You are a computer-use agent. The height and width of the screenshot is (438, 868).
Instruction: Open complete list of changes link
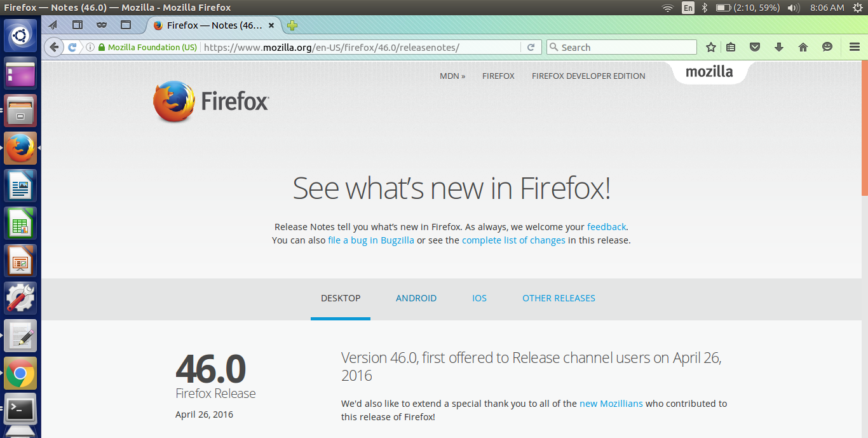coord(513,240)
